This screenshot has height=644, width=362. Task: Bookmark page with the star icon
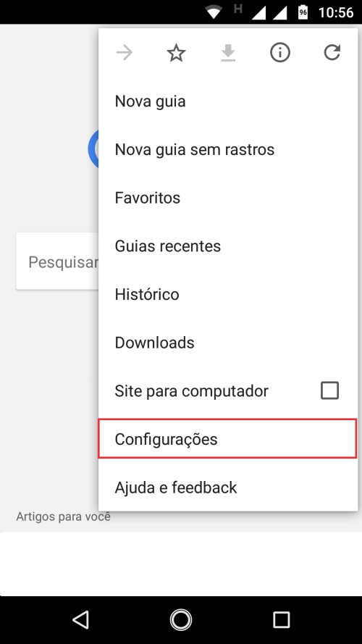[176, 53]
